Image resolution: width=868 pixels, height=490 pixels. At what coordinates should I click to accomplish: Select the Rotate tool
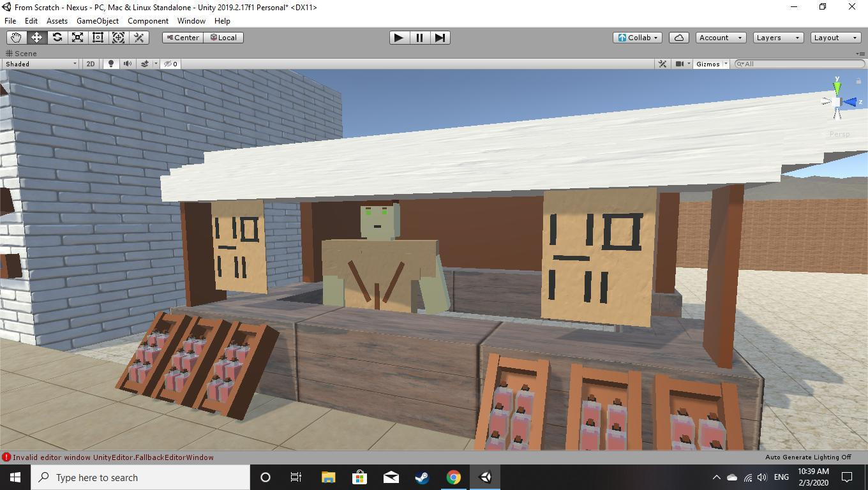[x=57, y=38]
